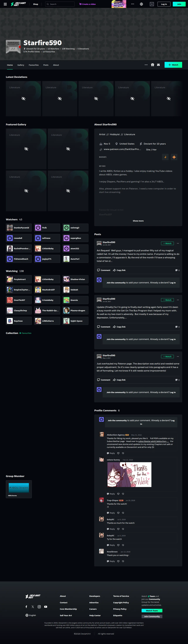Reply to NowiGreen's profile comment
This screenshot has height=644, width=188.
[x=111, y=561]
